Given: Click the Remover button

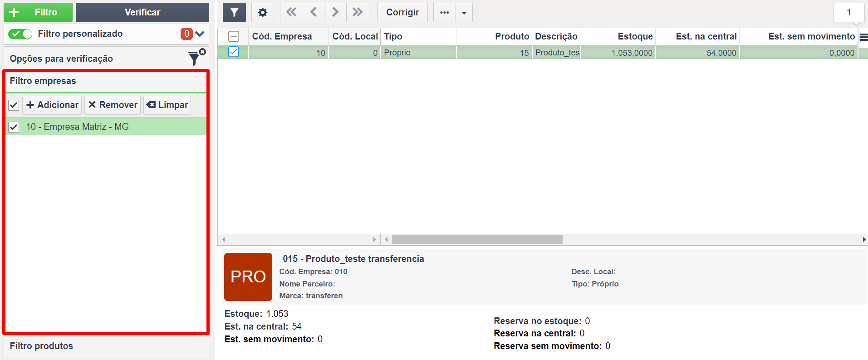Looking at the screenshot, I should 113,105.
